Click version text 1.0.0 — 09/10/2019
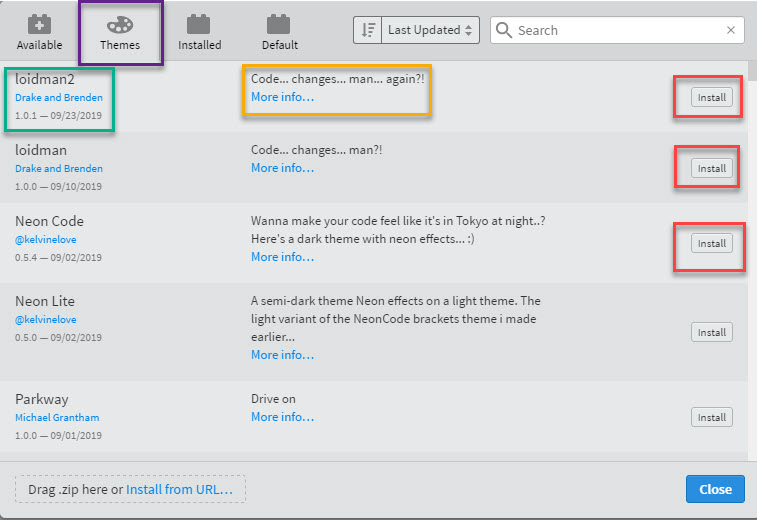This screenshot has height=520, width=757. pyautogui.click(x=58, y=186)
